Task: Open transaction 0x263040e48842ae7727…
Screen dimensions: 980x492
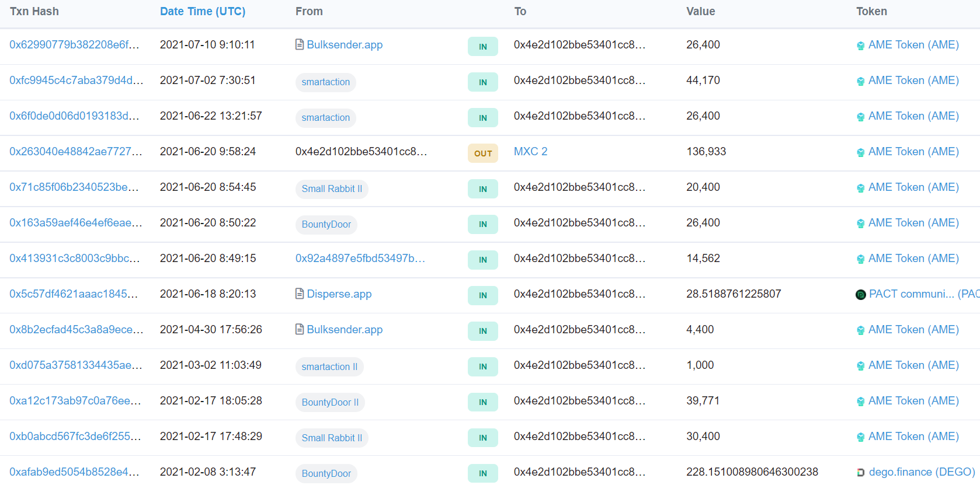Action: (76, 151)
